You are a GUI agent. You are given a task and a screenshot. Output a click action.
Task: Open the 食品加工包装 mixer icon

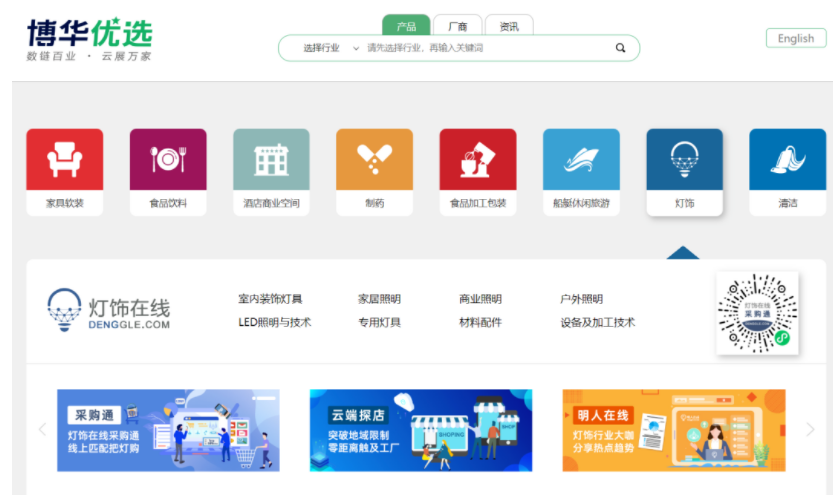[x=478, y=159]
